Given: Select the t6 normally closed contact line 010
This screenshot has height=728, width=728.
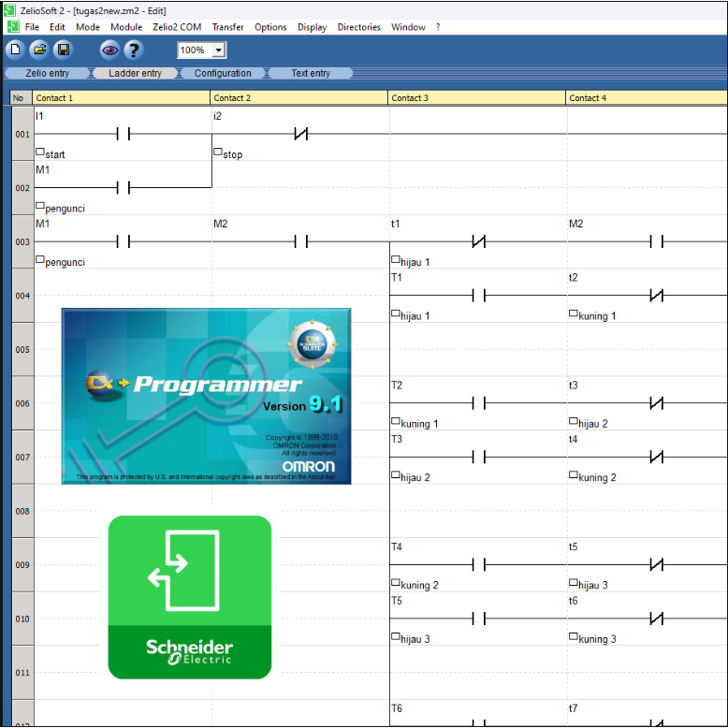Looking at the screenshot, I should (x=657, y=619).
